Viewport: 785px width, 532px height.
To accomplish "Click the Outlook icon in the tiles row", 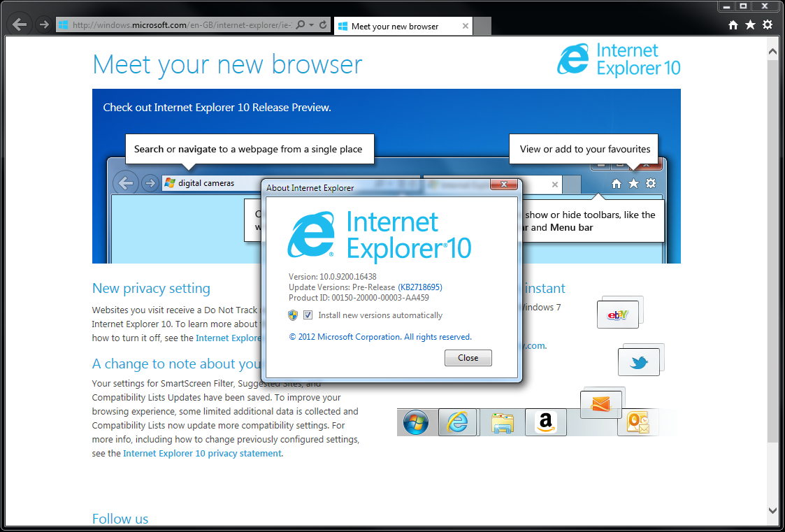I will click(637, 422).
